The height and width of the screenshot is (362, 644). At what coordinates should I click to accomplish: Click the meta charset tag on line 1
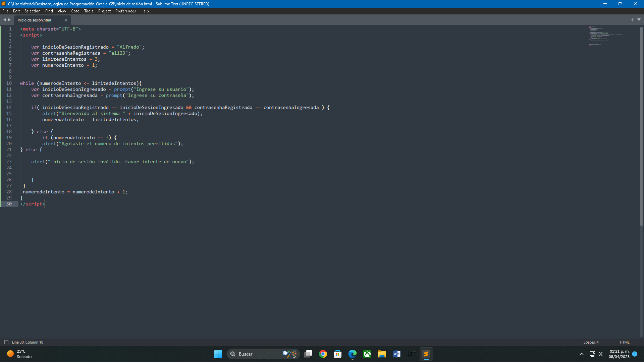[x=50, y=29]
